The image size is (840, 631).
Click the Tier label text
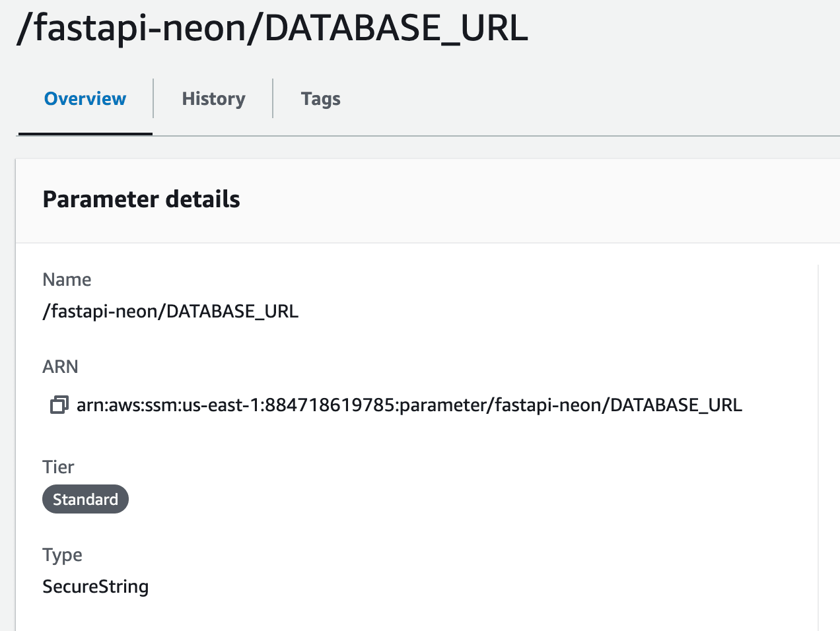point(58,467)
